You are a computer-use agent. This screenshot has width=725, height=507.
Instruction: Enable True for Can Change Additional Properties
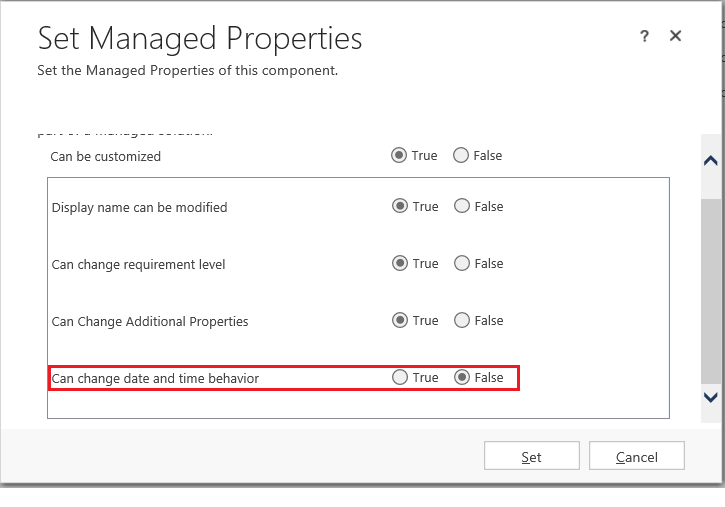(x=400, y=321)
